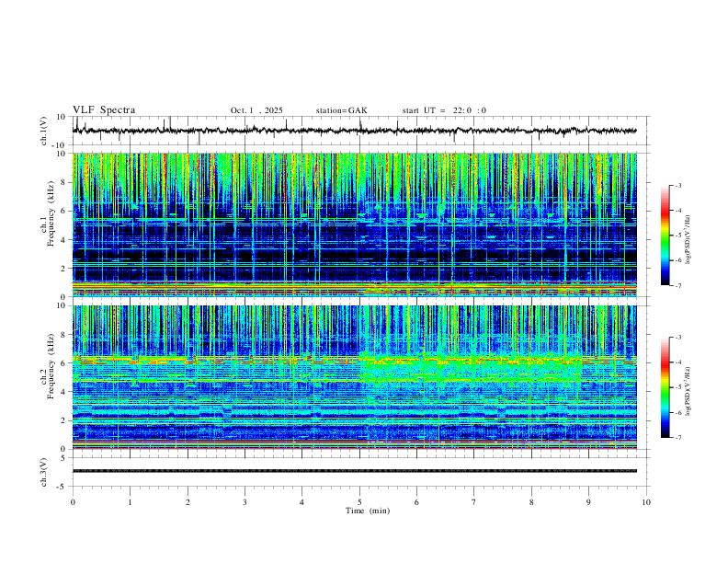Click the "1" tick on time axis

pos(131,502)
